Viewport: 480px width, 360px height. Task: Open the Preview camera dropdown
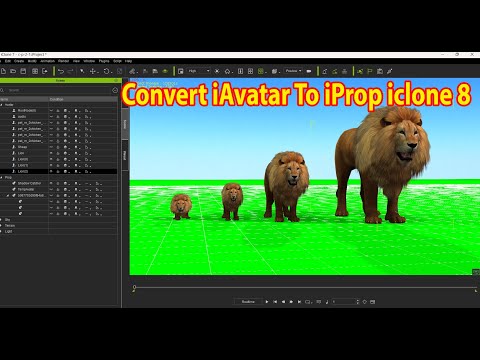293,71
